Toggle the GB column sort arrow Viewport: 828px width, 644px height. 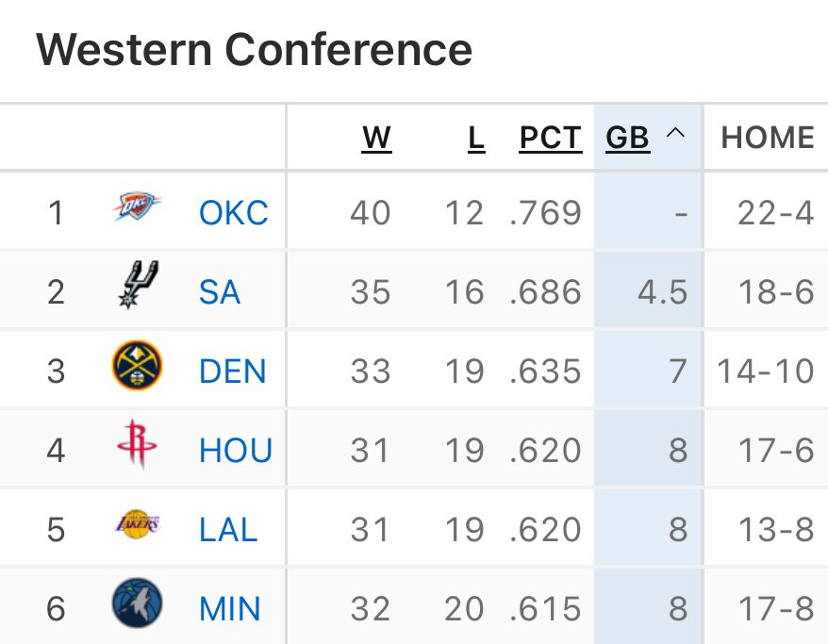click(674, 135)
